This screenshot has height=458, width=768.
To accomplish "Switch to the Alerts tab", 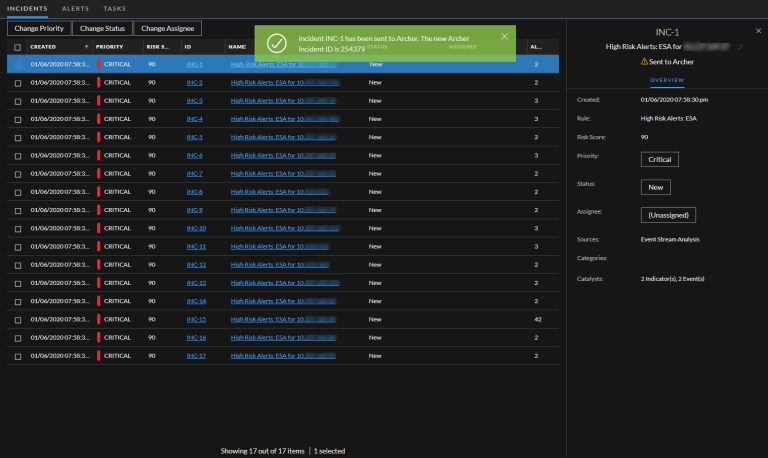I will coord(76,8).
